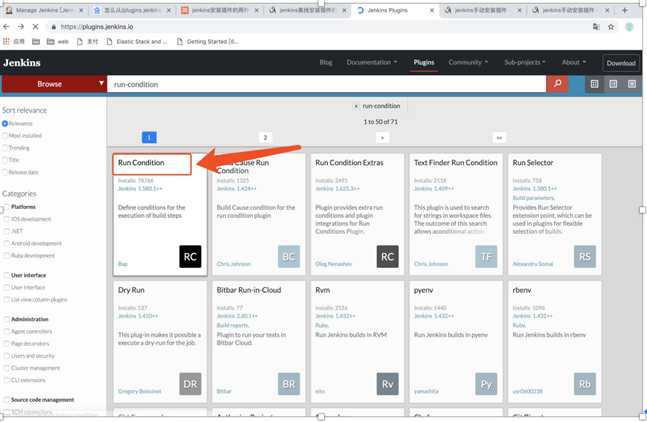
Task: Switch to the third view layout icon
Action: coord(632,84)
